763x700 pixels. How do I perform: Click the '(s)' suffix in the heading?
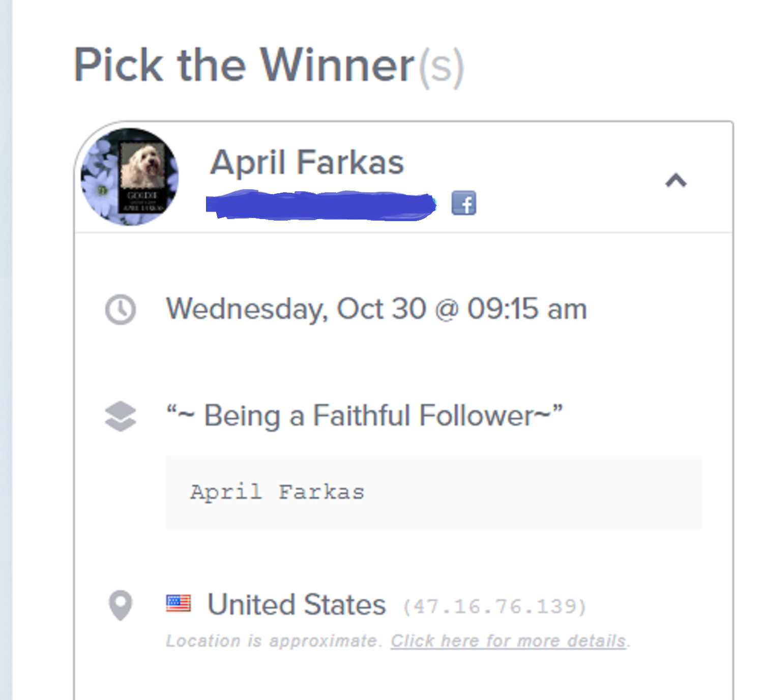[x=441, y=67]
